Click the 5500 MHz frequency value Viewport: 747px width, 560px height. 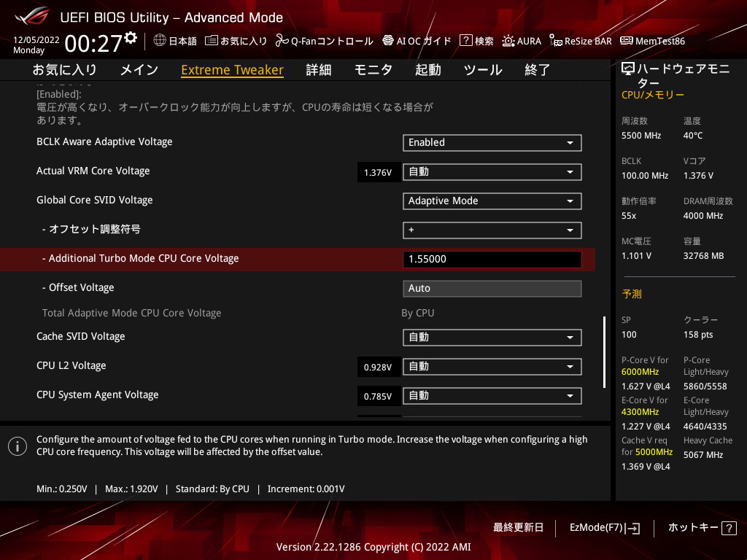pyautogui.click(x=640, y=136)
